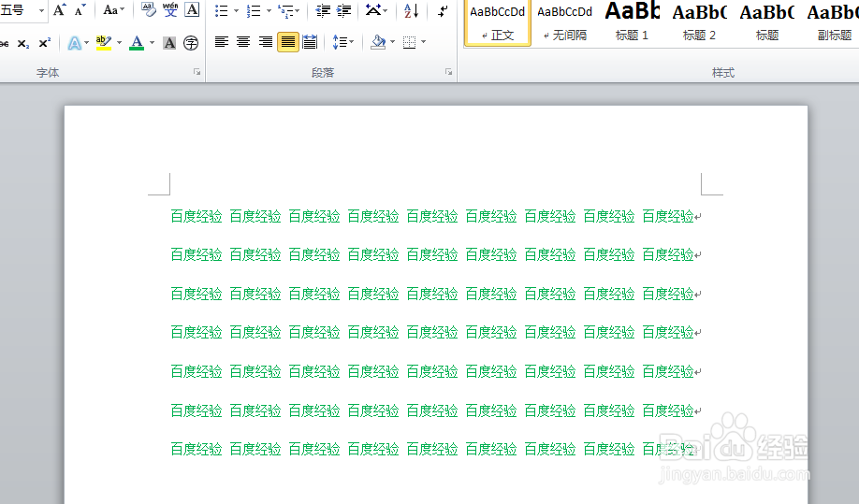859x504 pixels.
Task: Apply the 标题 style
Action: 767,23
